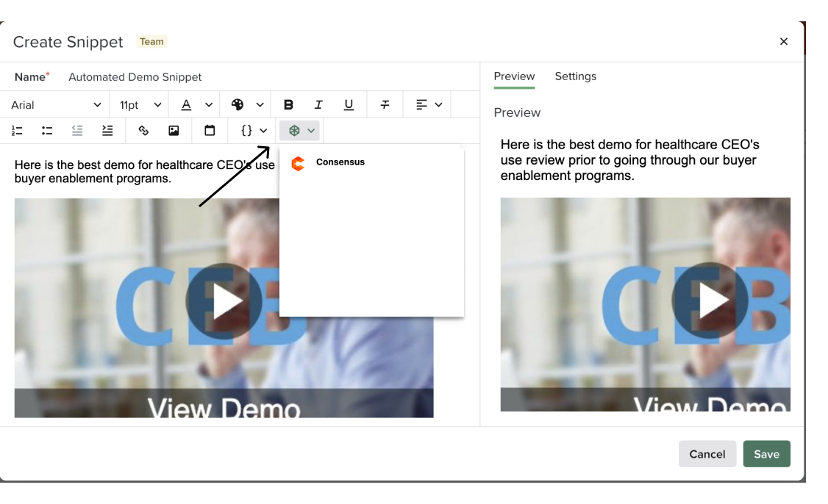Open the Arial font family dropdown
828x504 pixels.
(55, 104)
